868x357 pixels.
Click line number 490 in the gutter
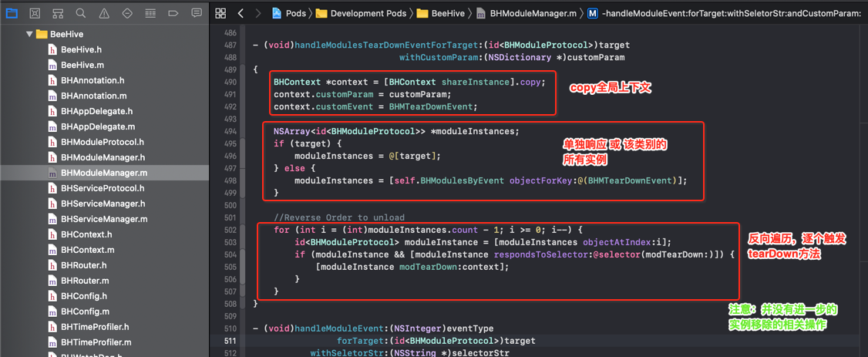tap(230, 82)
